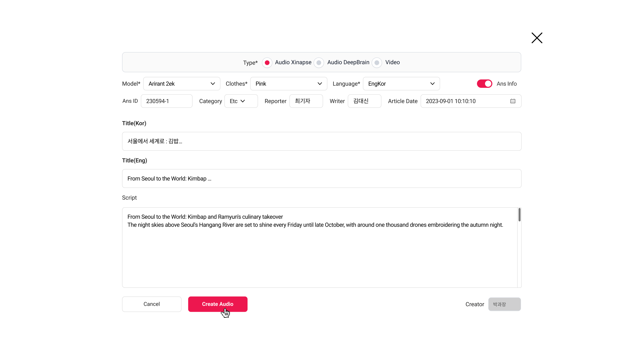Image resolution: width=644 pixels, height=362 pixels.
Task: Focus the Writer input field
Action: tap(364, 101)
